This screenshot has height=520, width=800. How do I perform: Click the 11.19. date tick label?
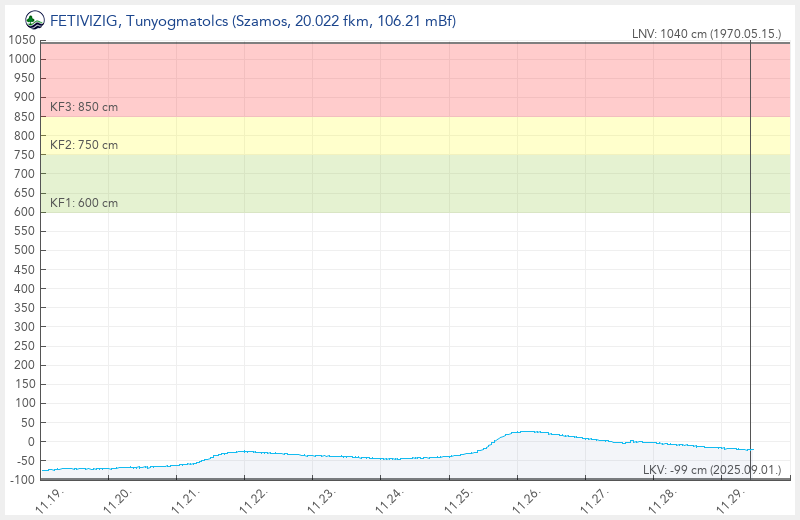pyautogui.click(x=50, y=499)
